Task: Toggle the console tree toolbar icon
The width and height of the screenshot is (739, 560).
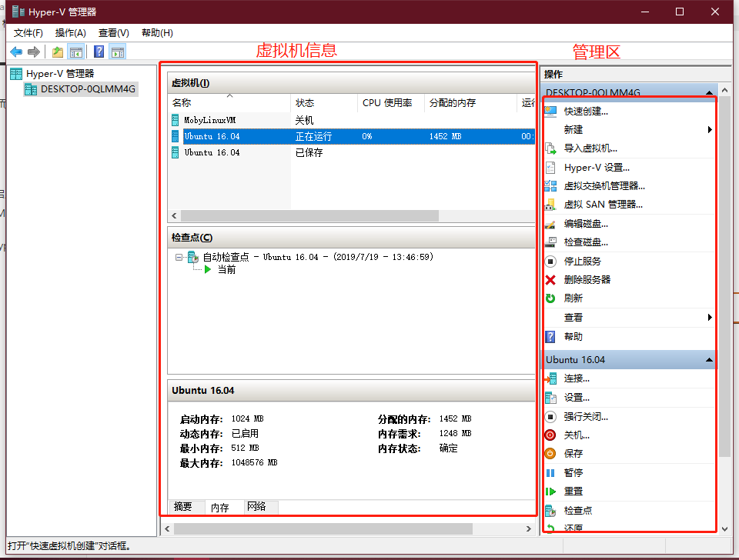Action: [76, 52]
